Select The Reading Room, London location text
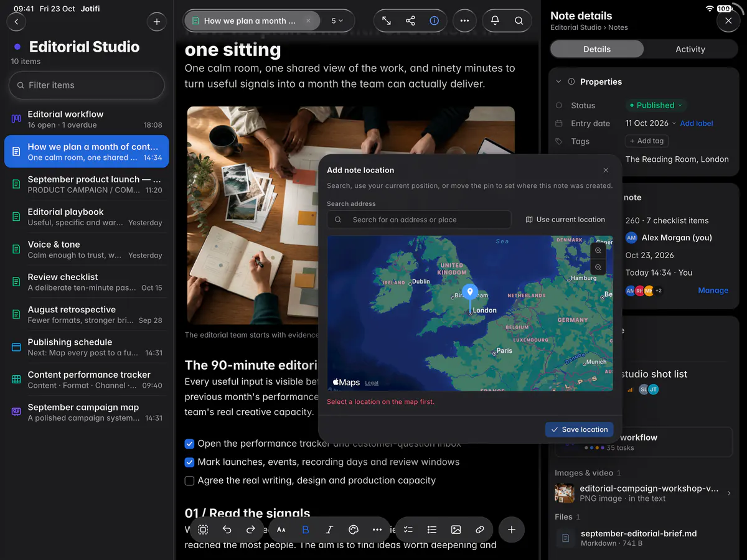This screenshot has height=560, width=747. point(677,159)
